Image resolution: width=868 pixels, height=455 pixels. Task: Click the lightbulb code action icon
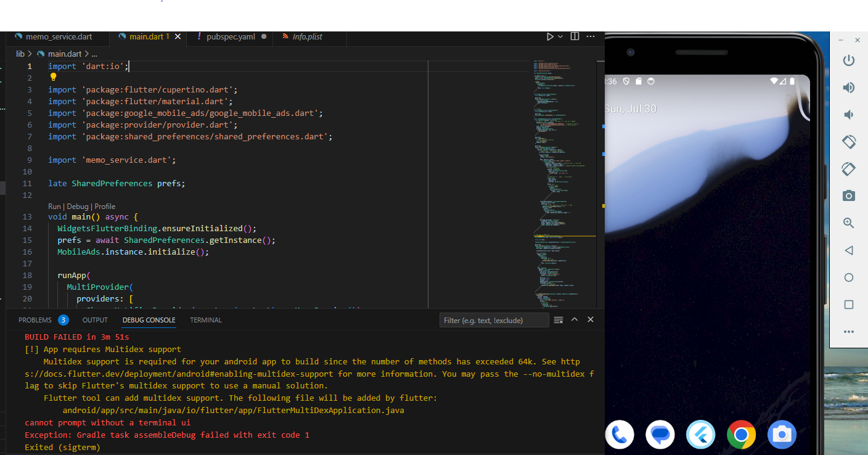(53, 77)
